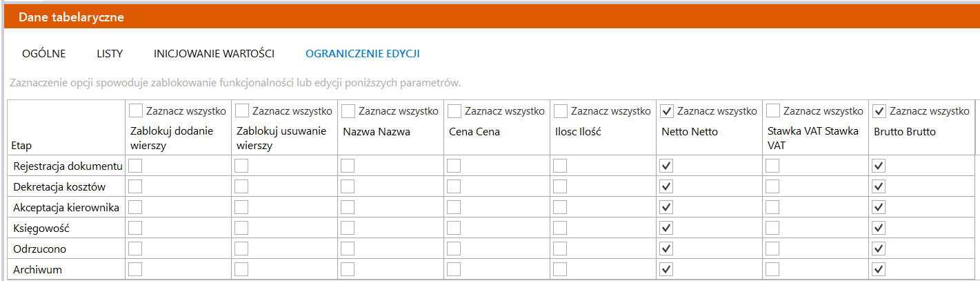The image size is (980, 281).
Task: Uncheck Brutto for Archiwum stage
Action: 879,269
